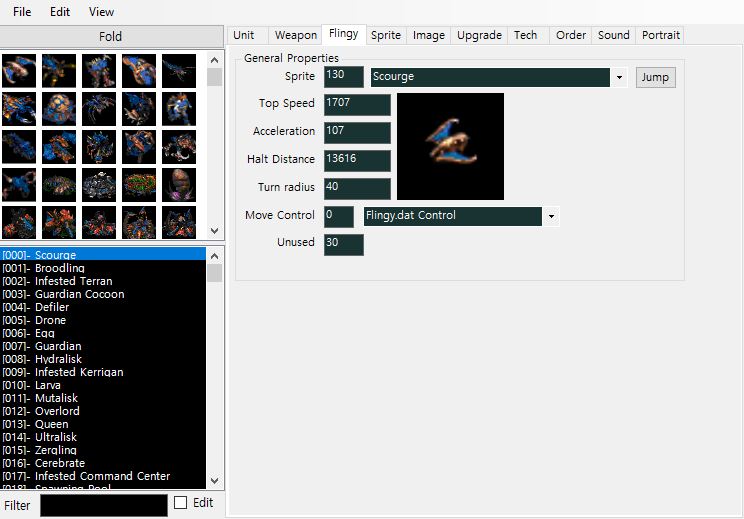Click the Drone thumbnail in the grid
This screenshot has height=519, width=744.
(x=19, y=109)
